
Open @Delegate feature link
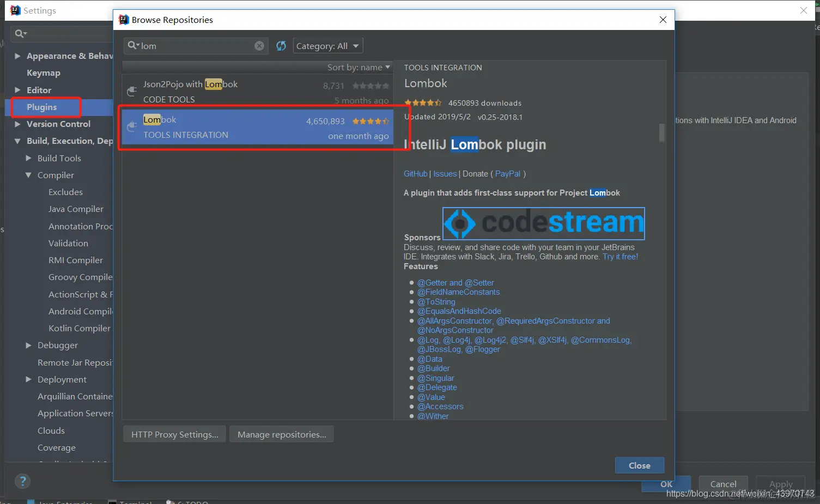(x=437, y=387)
